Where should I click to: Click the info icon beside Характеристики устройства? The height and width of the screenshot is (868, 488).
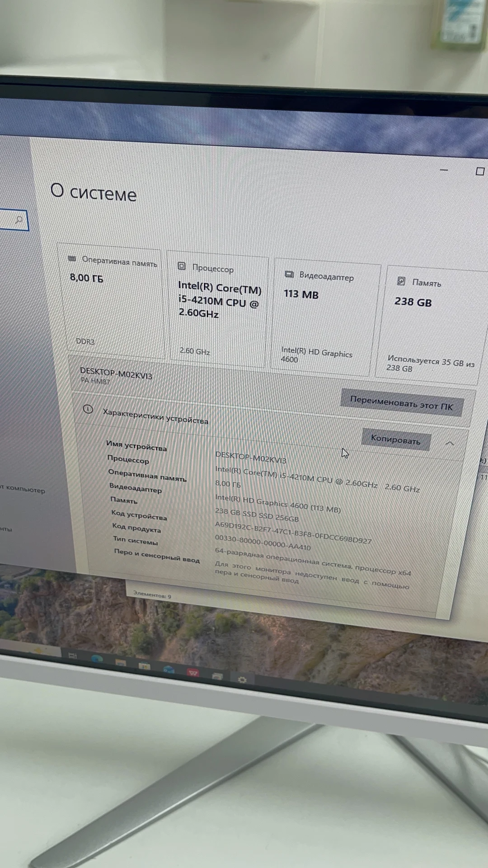tap(88, 409)
